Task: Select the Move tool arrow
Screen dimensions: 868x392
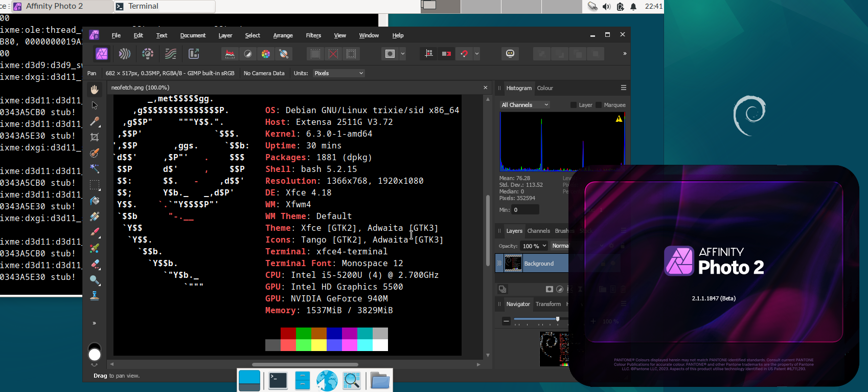Action: 95,105
